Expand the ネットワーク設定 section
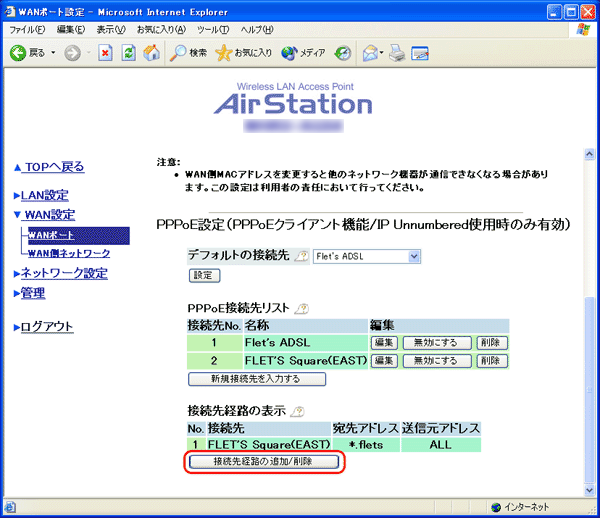The image size is (600, 518). (x=17, y=274)
